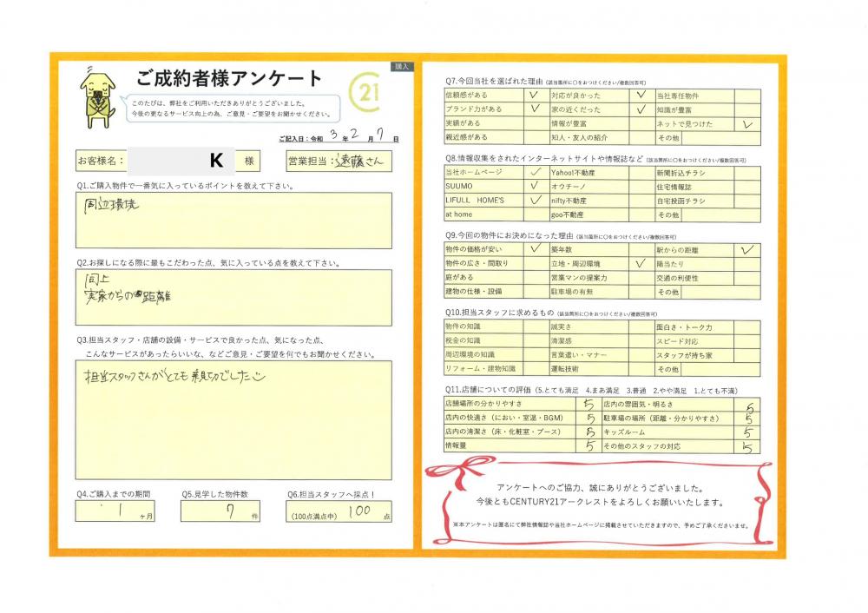The width and height of the screenshot is (868, 613).
Task: Click the Q4 purchase period field
Action: click(x=115, y=511)
